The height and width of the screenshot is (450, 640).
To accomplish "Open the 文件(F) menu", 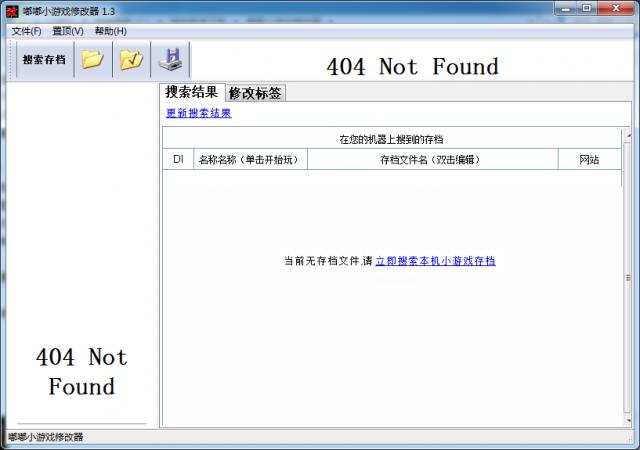I will tap(27, 31).
